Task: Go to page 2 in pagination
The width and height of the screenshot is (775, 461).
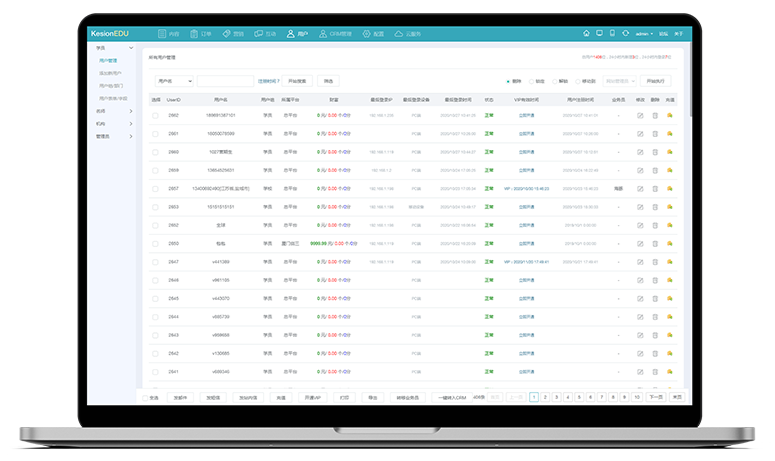Action: (545, 397)
